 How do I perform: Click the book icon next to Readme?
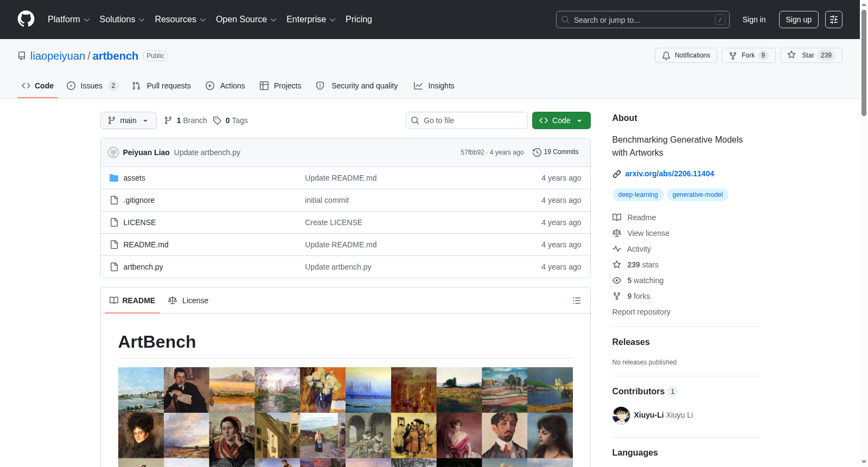point(617,217)
